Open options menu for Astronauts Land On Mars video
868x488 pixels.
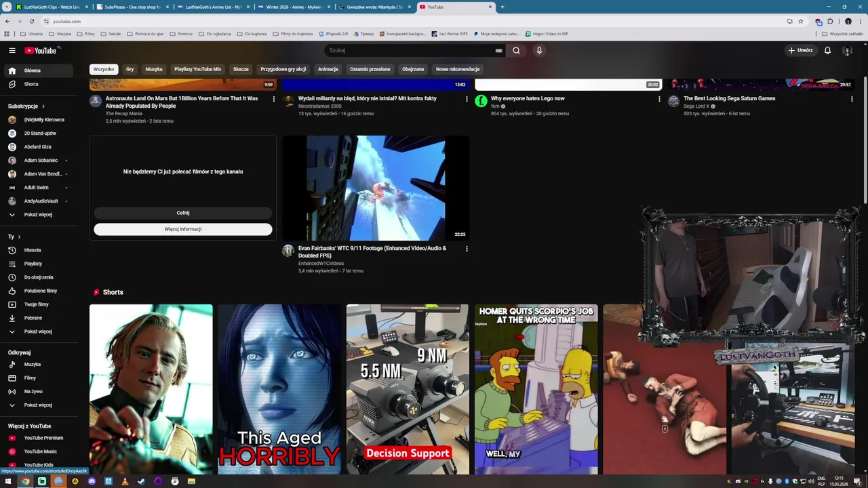(x=274, y=99)
